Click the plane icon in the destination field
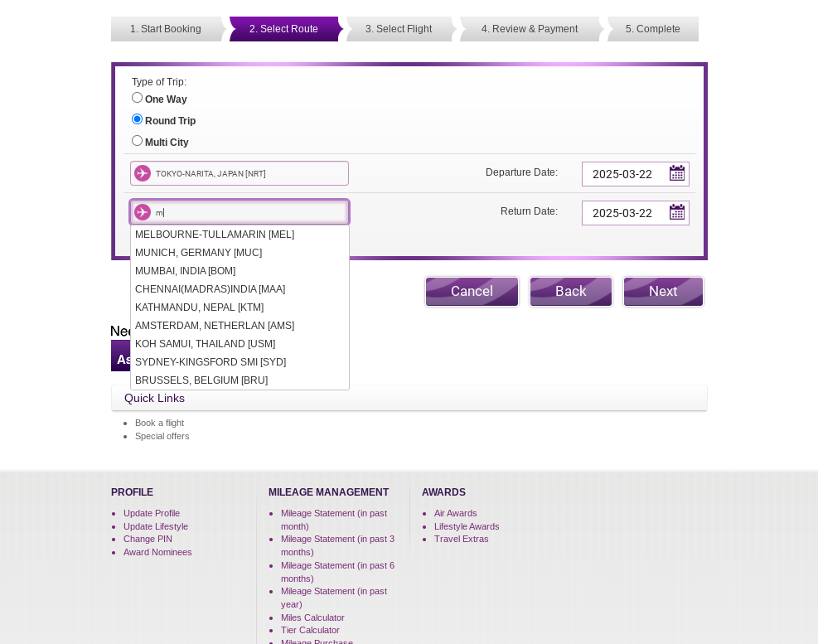 tap(143, 212)
